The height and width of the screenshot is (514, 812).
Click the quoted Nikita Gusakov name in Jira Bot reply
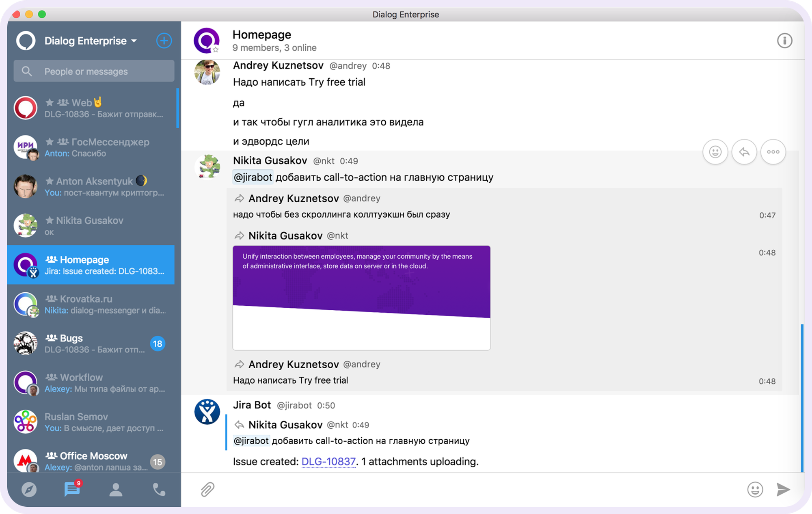(x=285, y=425)
